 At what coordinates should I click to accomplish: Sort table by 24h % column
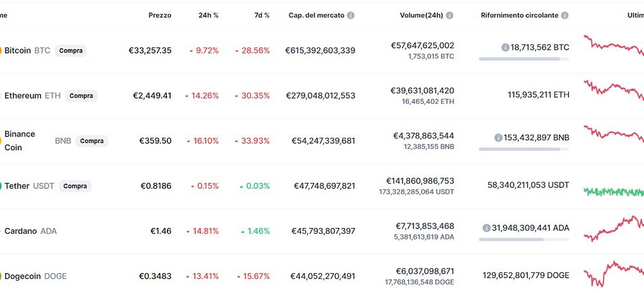point(208,15)
